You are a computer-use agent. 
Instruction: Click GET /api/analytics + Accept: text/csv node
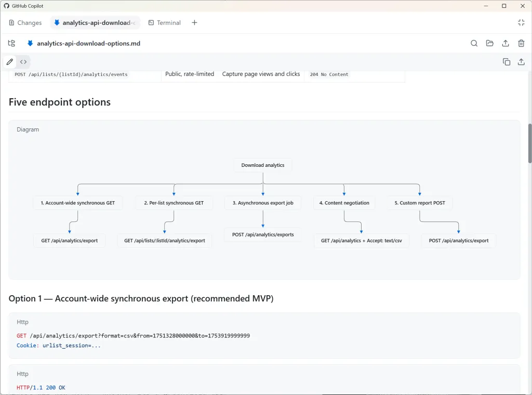pyautogui.click(x=362, y=241)
